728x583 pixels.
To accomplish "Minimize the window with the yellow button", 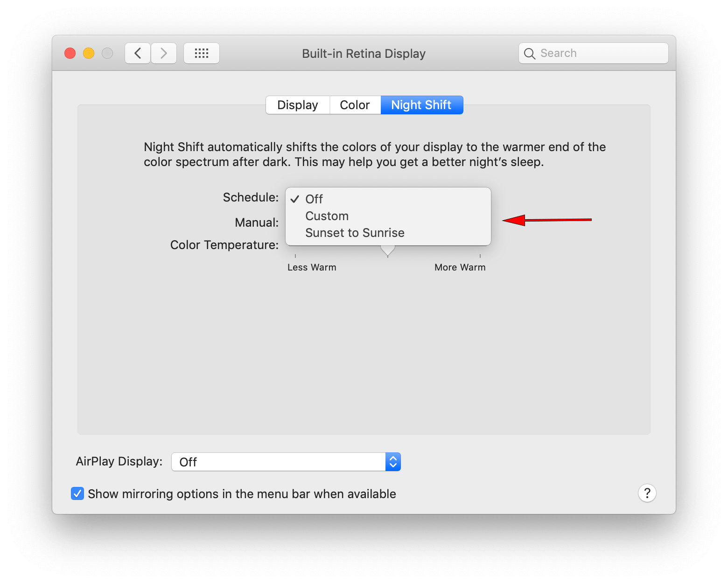I will click(x=89, y=53).
